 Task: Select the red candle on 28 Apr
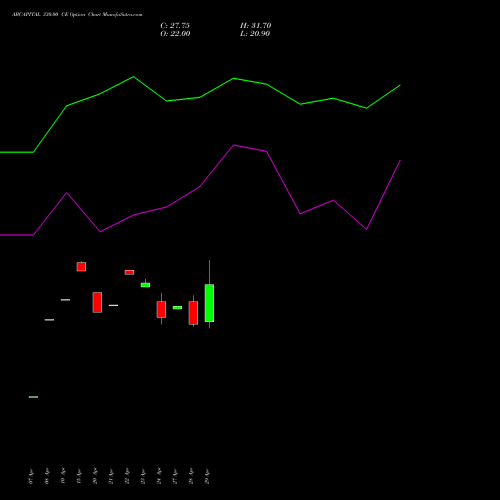[x=193, y=313]
